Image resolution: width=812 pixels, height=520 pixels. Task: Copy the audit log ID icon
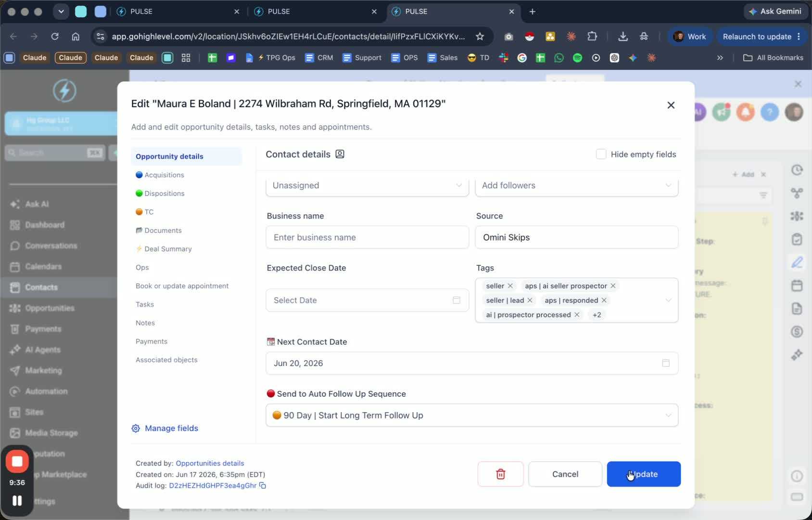tap(263, 485)
